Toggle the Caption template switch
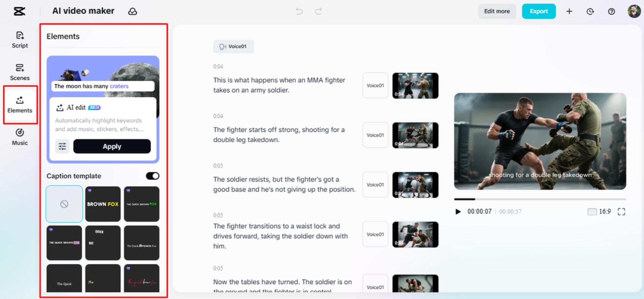The height and width of the screenshot is (299, 644). pyautogui.click(x=153, y=176)
